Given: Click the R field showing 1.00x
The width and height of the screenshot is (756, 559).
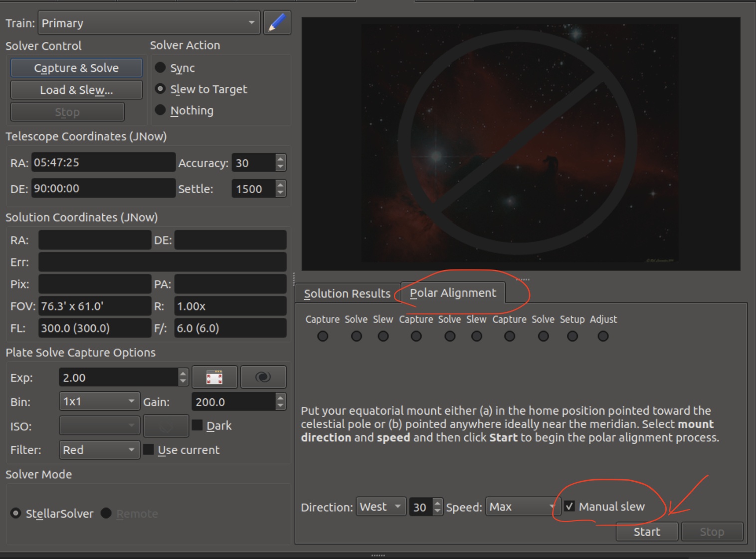Looking at the screenshot, I should [230, 306].
